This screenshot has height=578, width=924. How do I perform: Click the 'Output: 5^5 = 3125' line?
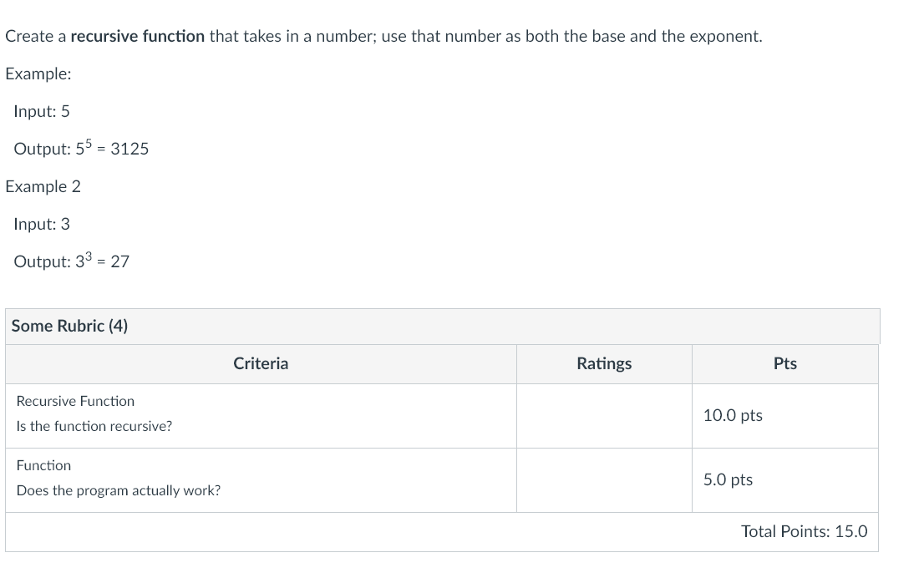click(x=81, y=147)
